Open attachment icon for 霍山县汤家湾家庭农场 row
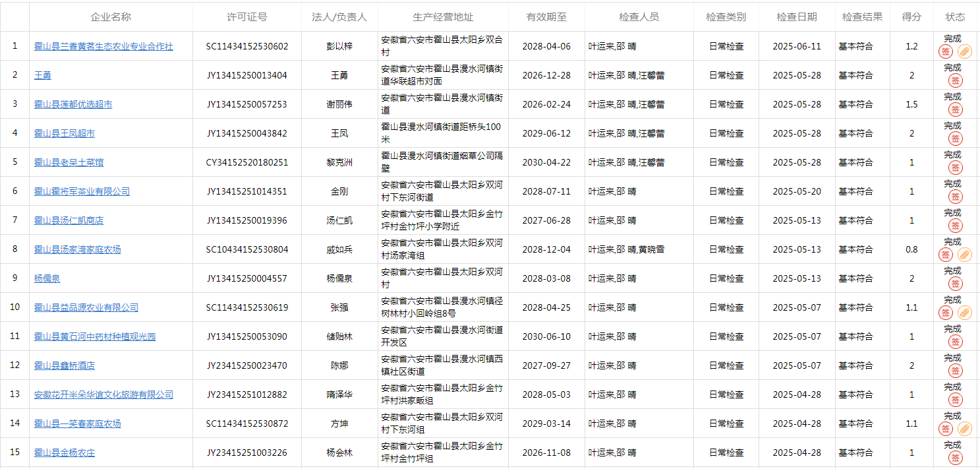The height and width of the screenshot is (469, 980). pyautogui.click(x=964, y=255)
